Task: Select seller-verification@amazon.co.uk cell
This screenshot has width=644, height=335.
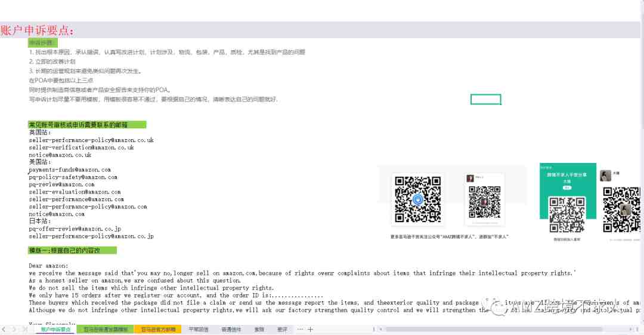Action: (x=81, y=147)
